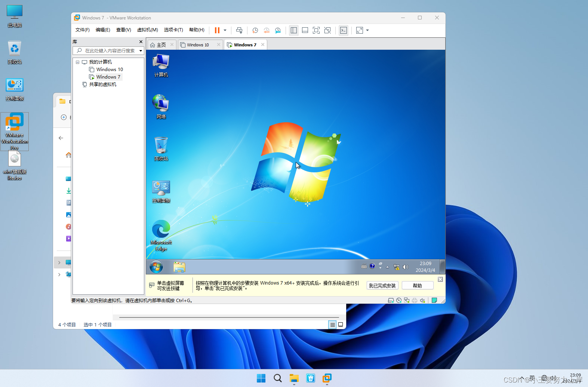Click the guest Show Desktop strip

(x=442, y=267)
